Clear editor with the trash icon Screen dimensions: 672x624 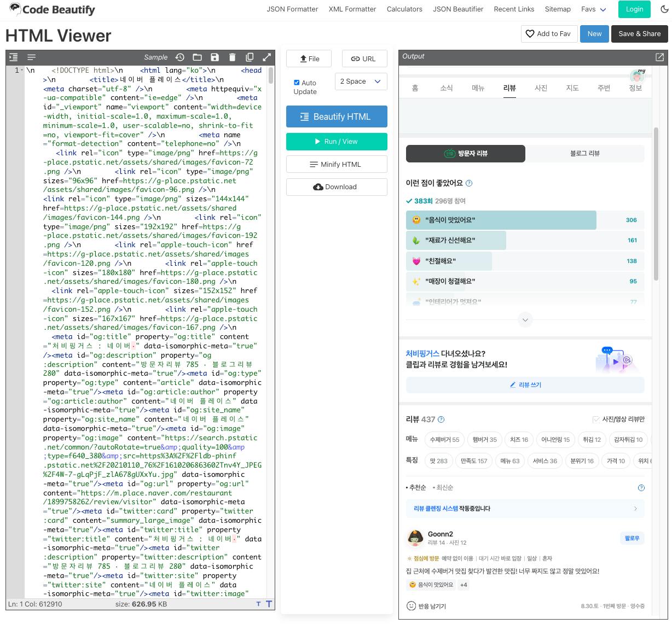[232, 57]
